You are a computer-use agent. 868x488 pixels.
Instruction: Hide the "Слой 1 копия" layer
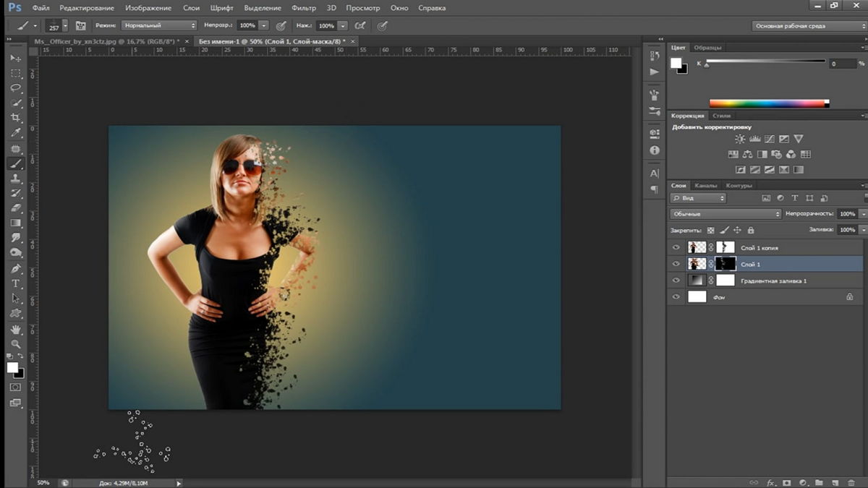[x=676, y=247]
